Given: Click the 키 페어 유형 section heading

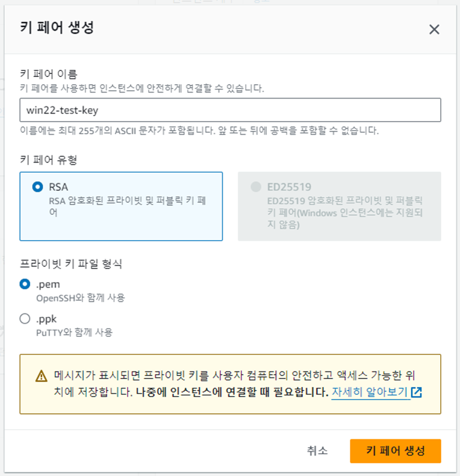Looking at the screenshot, I should pos(48,159).
